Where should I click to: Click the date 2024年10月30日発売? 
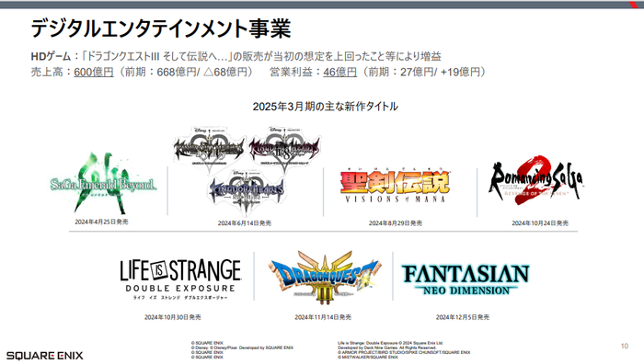(x=173, y=317)
